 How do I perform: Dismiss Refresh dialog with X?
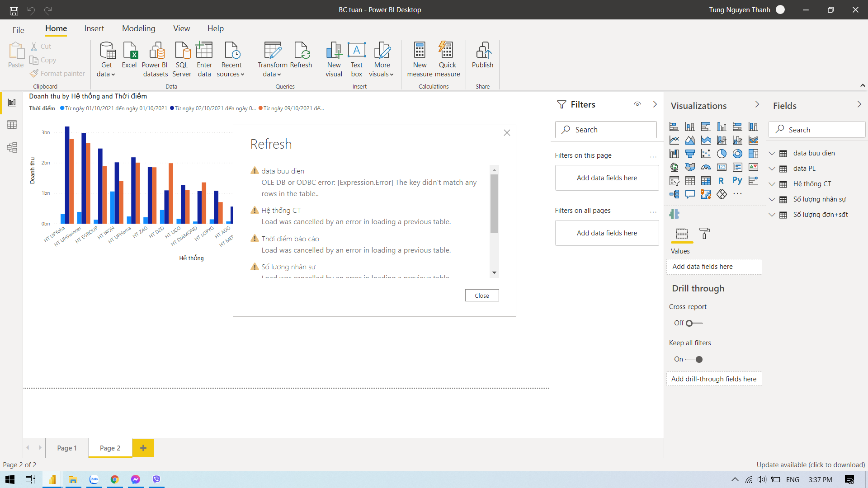pyautogui.click(x=507, y=132)
